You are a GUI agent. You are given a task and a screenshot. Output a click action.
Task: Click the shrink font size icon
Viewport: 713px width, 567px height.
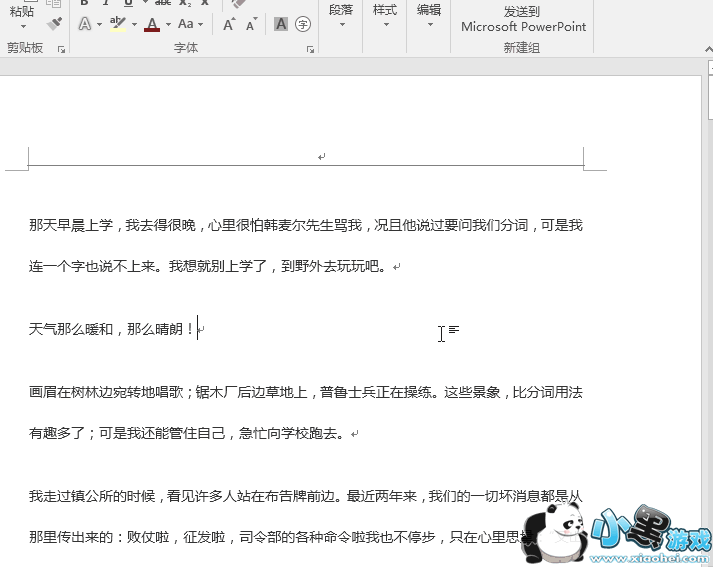251,24
